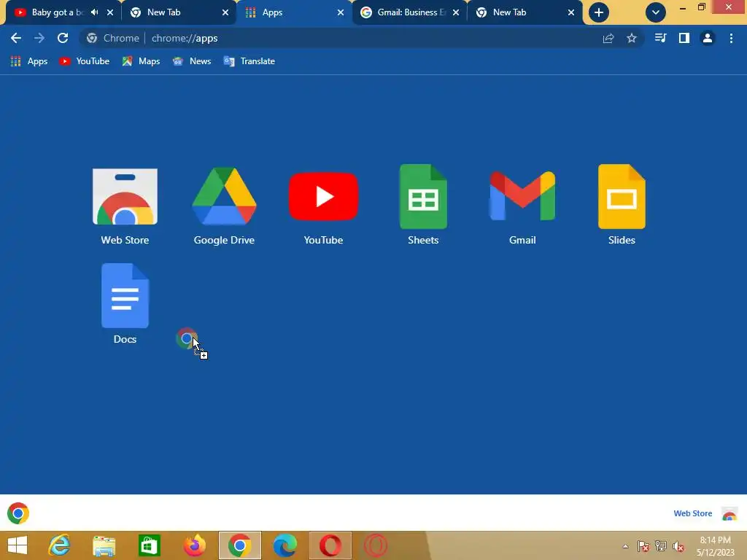Switch to the first New Tab

179,12
